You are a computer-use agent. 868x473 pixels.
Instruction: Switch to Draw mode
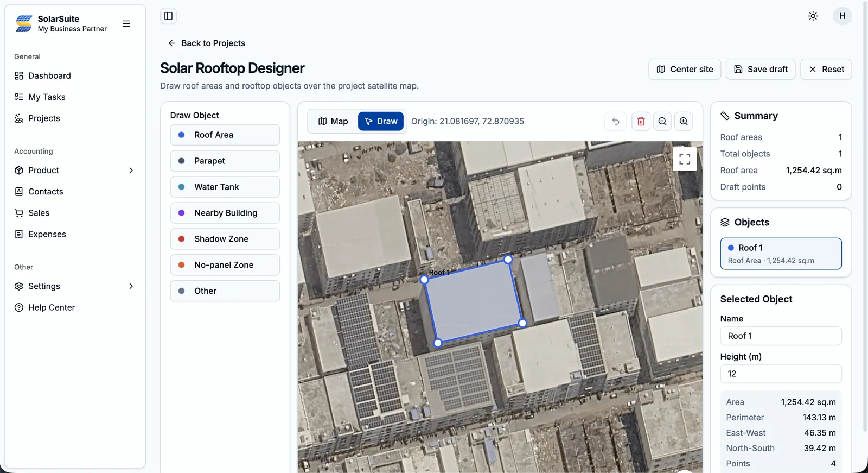click(x=381, y=121)
